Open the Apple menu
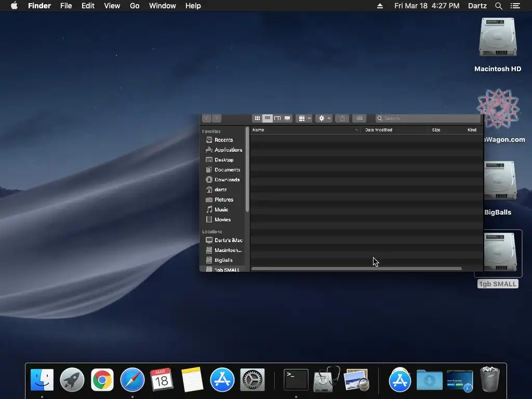532x399 pixels. (14, 6)
